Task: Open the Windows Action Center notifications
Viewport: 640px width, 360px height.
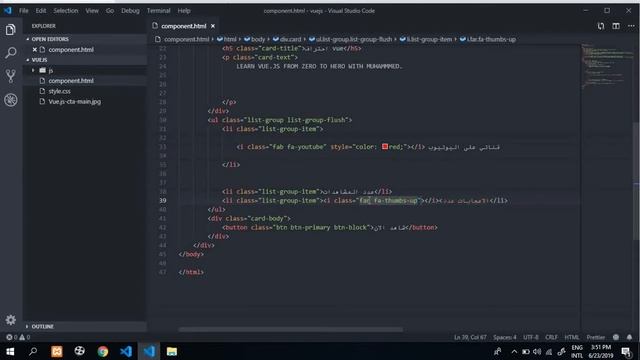Action: [x=626, y=351]
